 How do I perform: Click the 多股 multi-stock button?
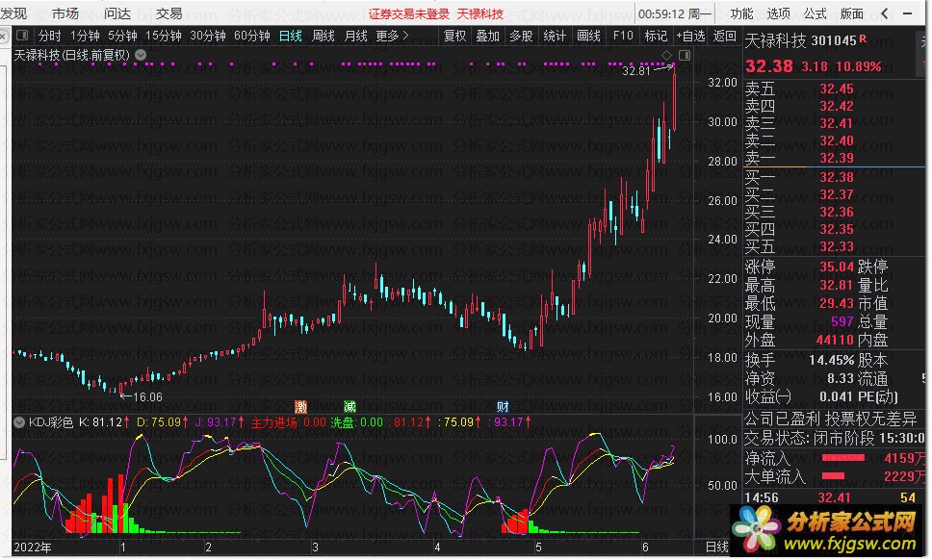(521, 36)
